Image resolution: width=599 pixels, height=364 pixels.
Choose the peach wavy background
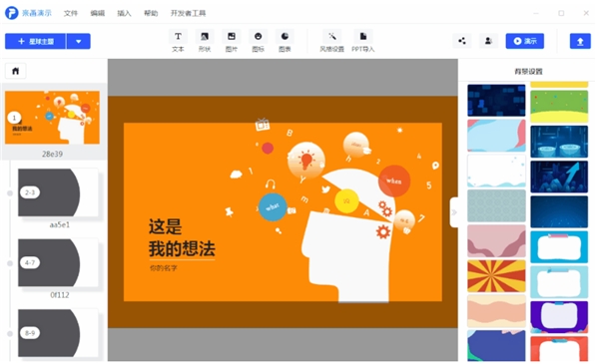pyautogui.click(x=496, y=311)
